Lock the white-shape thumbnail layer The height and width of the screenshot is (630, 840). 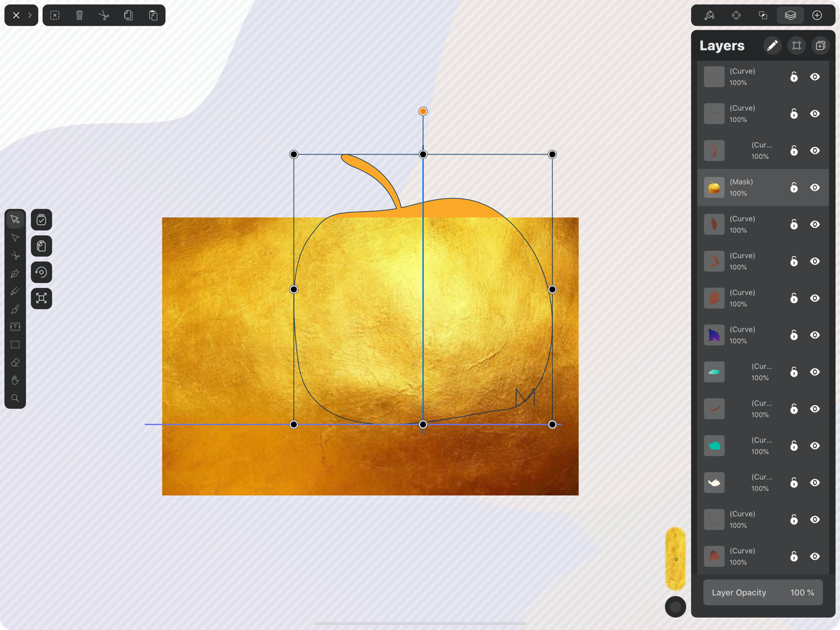point(794,483)
